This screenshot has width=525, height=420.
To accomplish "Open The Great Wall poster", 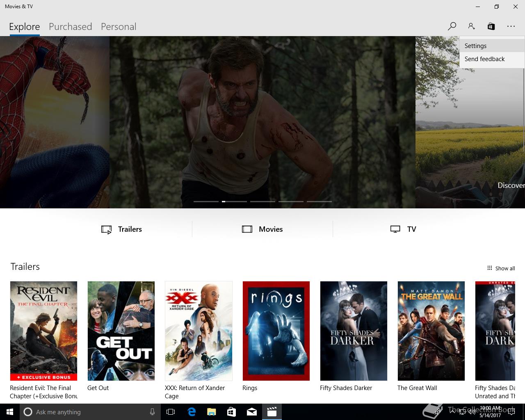I will pos(431,331).
